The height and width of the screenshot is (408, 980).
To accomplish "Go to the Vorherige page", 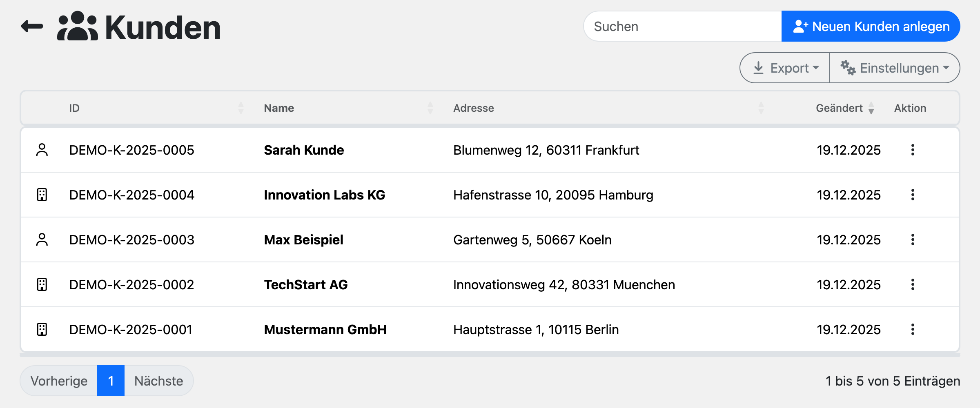I will (59, 381).
